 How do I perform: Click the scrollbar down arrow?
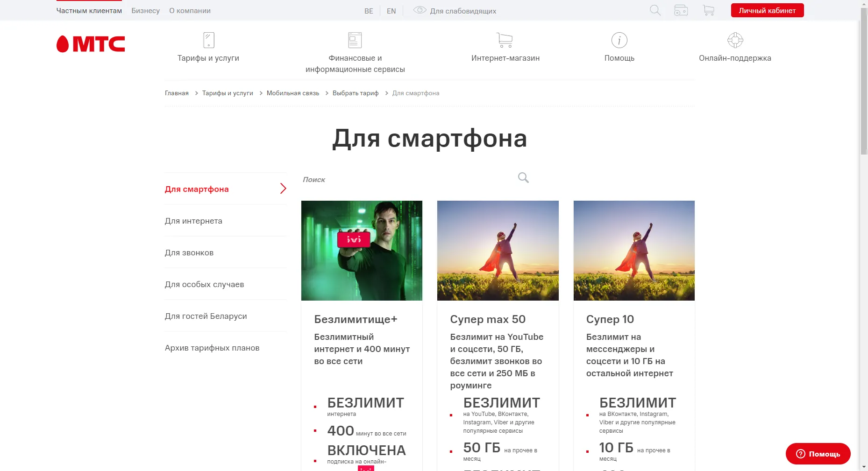(x=864, y=467)
